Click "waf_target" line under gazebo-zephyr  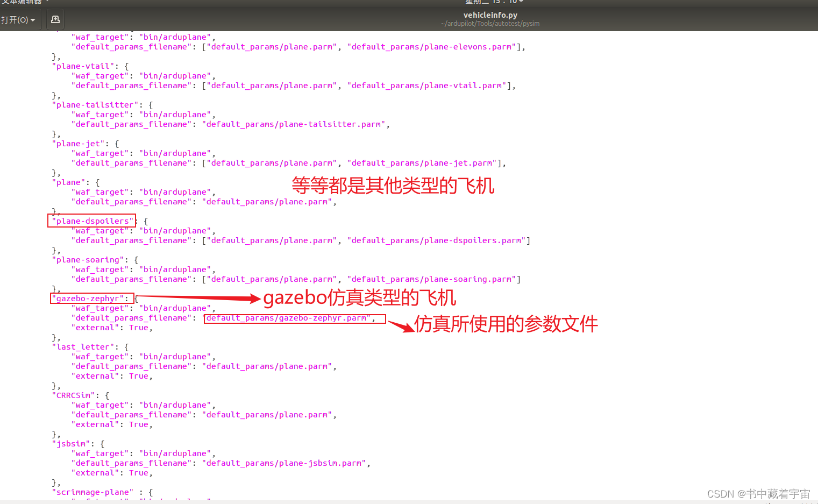143,308
